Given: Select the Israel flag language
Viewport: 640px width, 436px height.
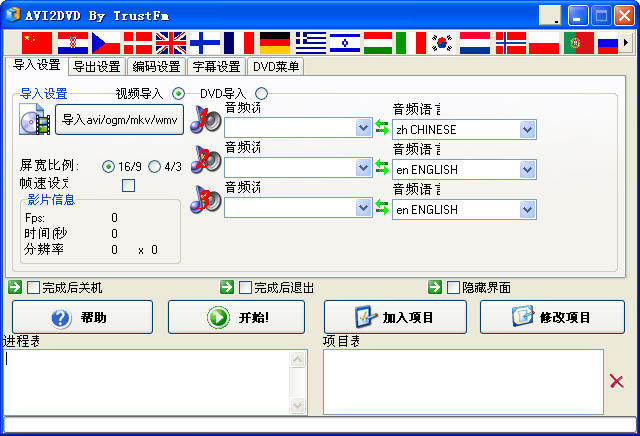Looking at the screenshot, I should tap(345, 43).
